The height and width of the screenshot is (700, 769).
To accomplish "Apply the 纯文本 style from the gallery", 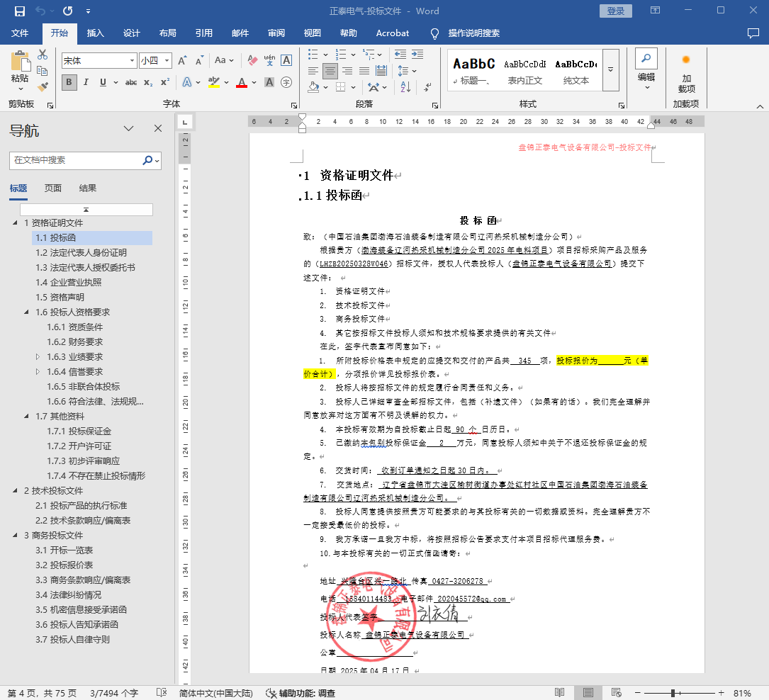I will click(x=576, y=71).
